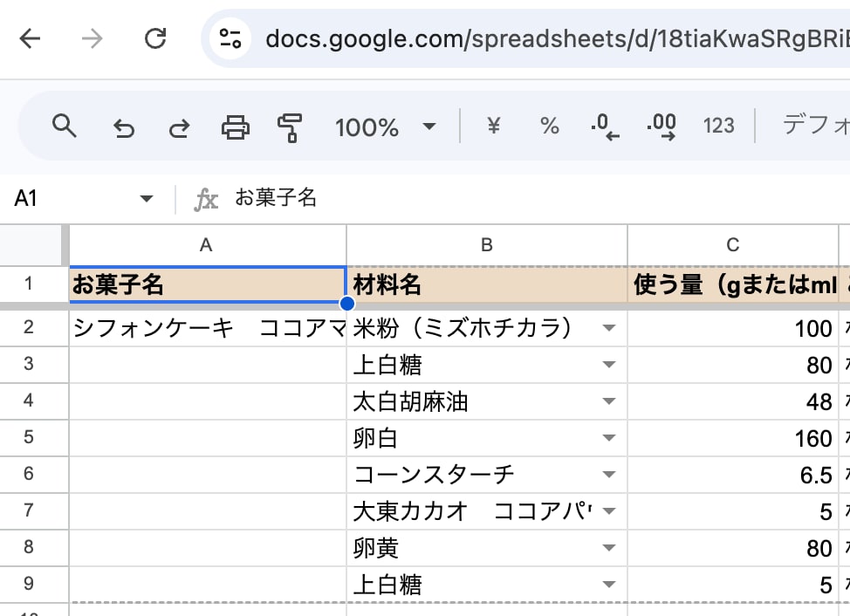
Task: Click the cell with value 80 in row 3
Action: 733,366
